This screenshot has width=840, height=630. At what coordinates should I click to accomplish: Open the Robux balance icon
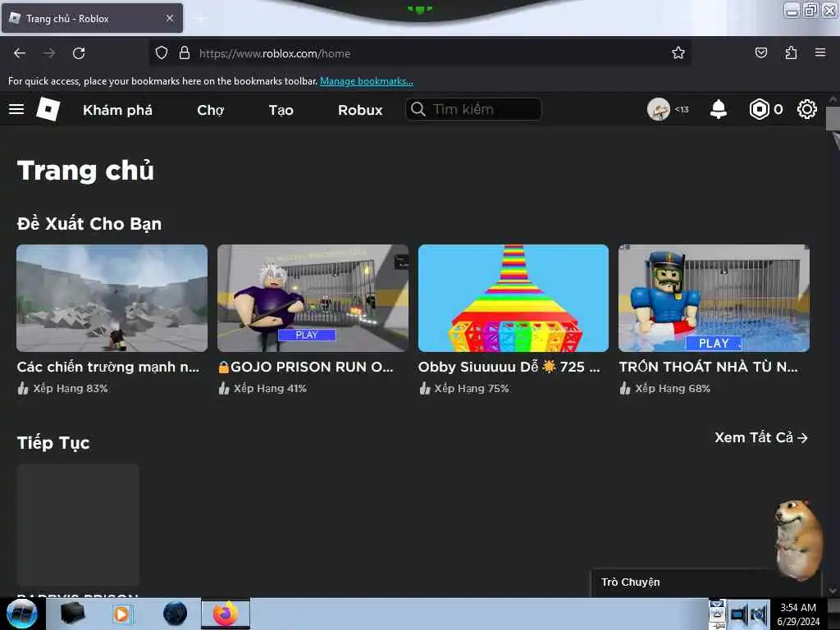tap(759, 109)
